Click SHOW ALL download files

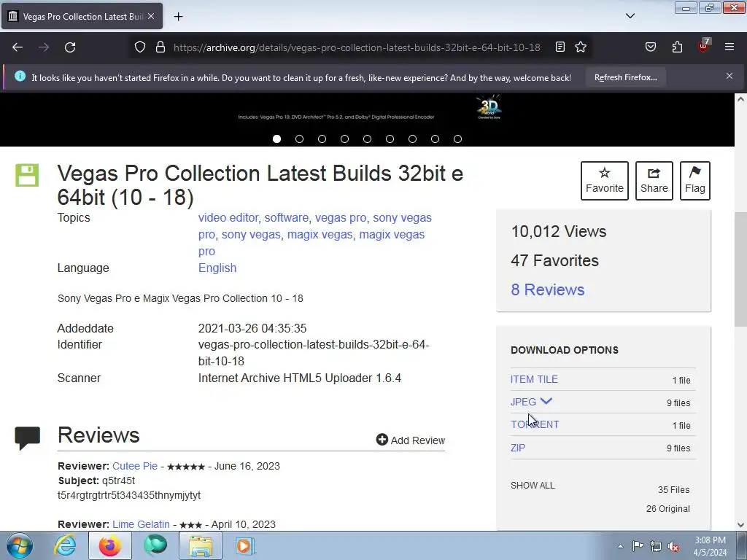533,485
